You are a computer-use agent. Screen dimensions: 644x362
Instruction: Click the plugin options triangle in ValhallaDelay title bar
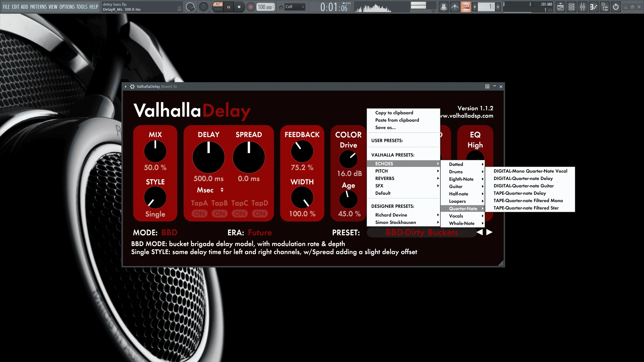[x=126, y=86]
